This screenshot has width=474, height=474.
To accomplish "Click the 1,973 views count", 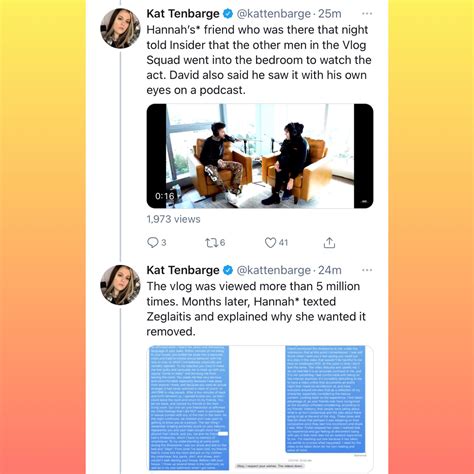I will click(173, 219).
